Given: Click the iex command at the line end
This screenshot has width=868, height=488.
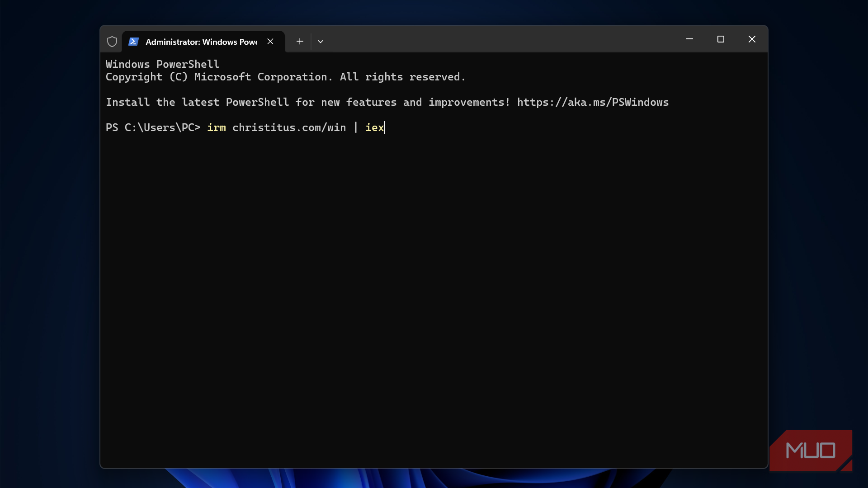Looking at the screenshot, I should [x=374, y=128].
